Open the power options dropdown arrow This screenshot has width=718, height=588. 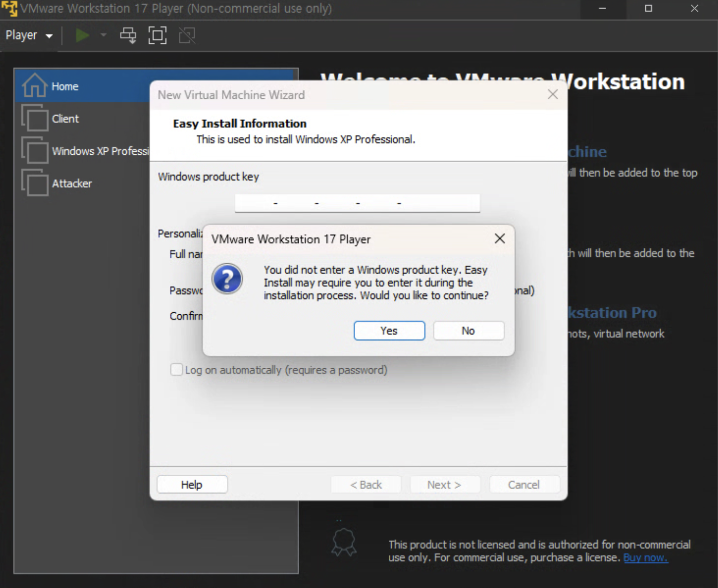(103, 35)
